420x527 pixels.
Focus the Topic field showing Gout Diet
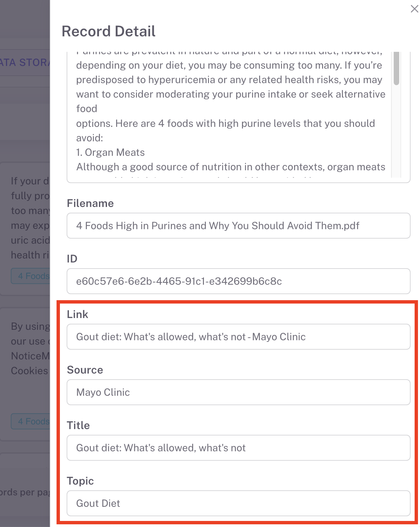(238, 503)
